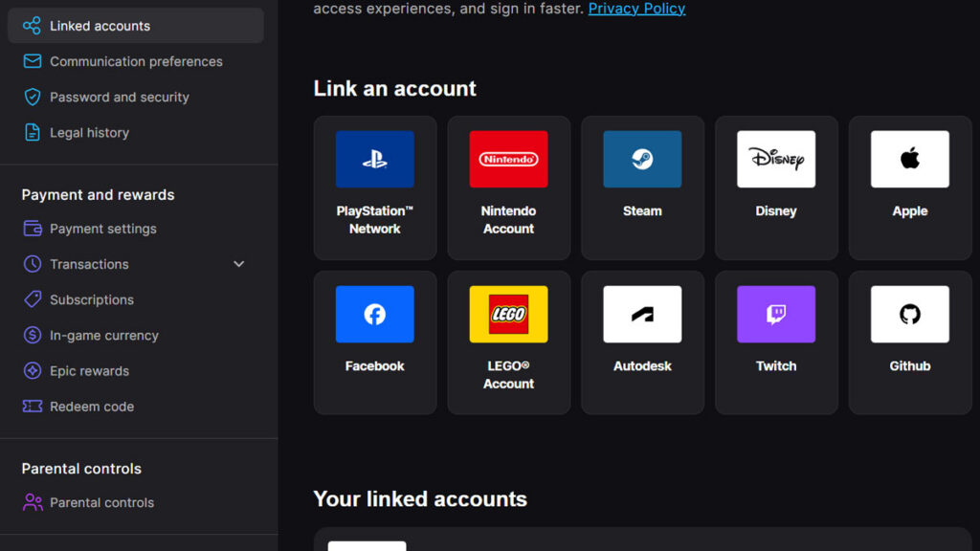Select Parental controls menu item
This screenshot has height=551, width=980.
tap(136, 502)
